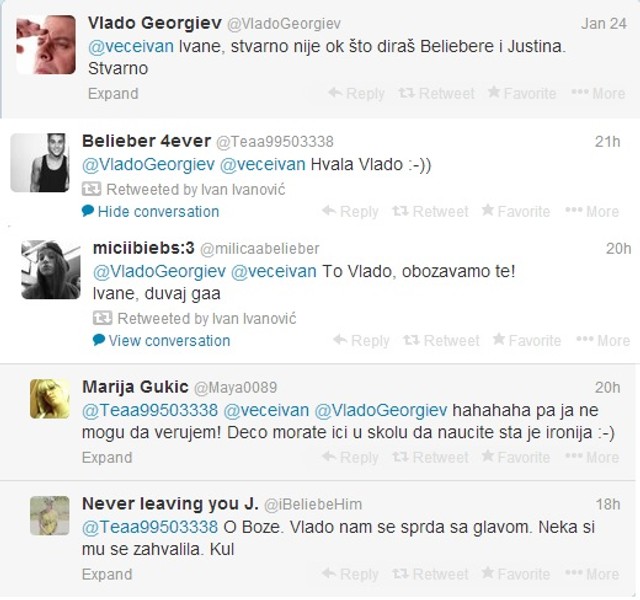Open Vlado Georgiev's profile picture
640x600 pixels.
pyautogui.click(x=46, y=44)
